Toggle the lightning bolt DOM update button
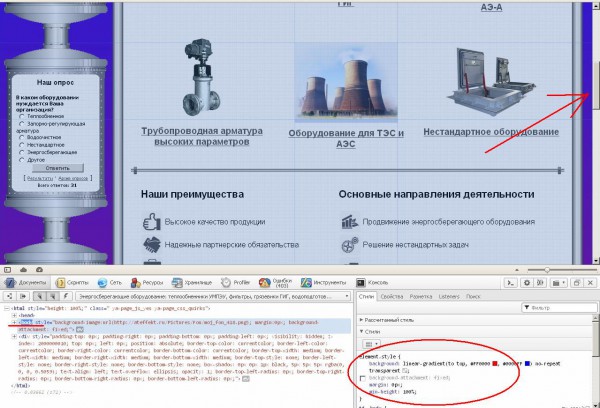This screenshot has height=408, width=600. (x=66, y=296)
